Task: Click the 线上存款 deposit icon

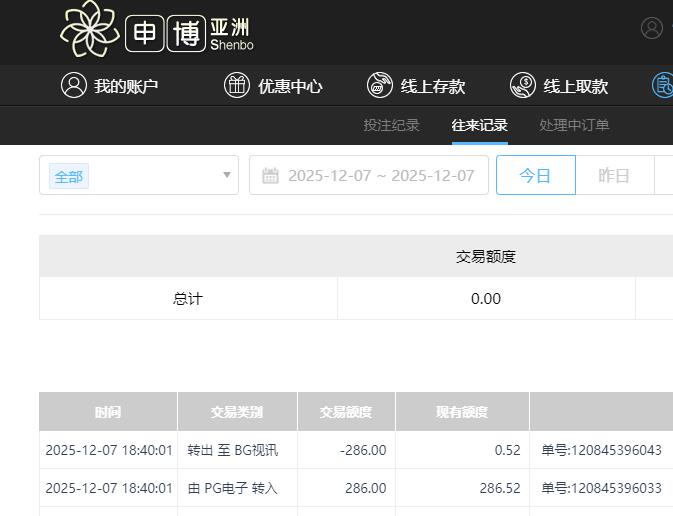Action: click(380, 86)
